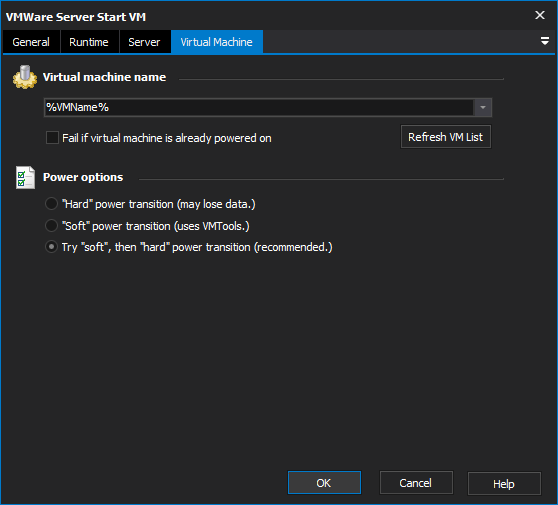This screenshot has height=505, width=558.
Task: Select "Hard" power transition option
Action: [51, 204]
